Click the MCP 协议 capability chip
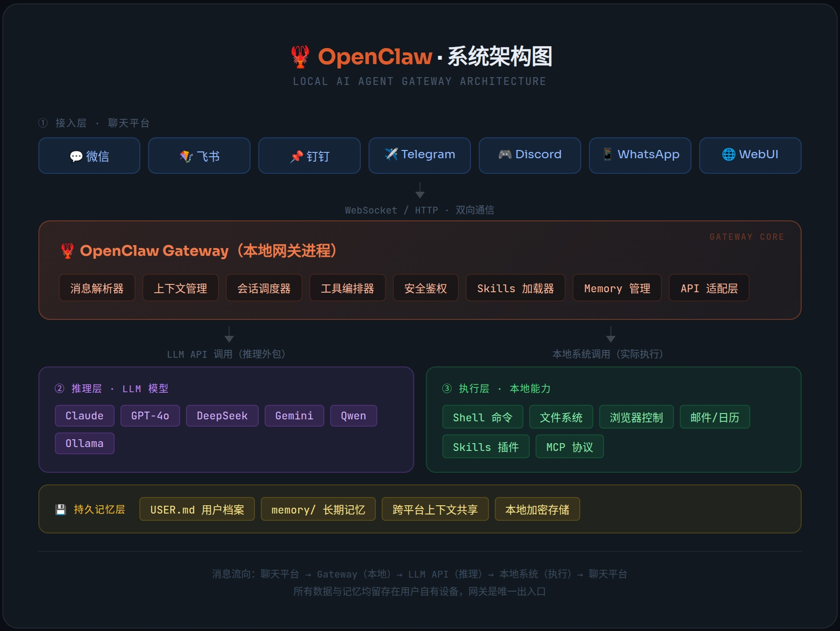The image size is (840, 631). tap(570, 447)
